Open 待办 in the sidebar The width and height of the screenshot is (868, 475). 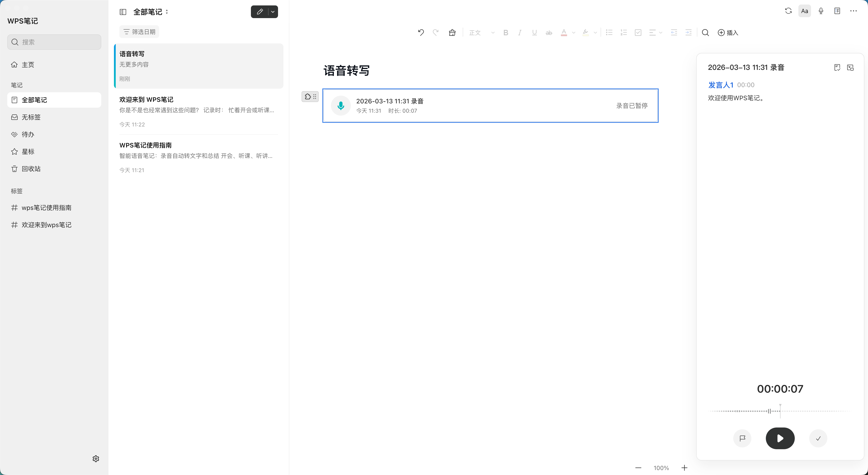click(54, 134)
